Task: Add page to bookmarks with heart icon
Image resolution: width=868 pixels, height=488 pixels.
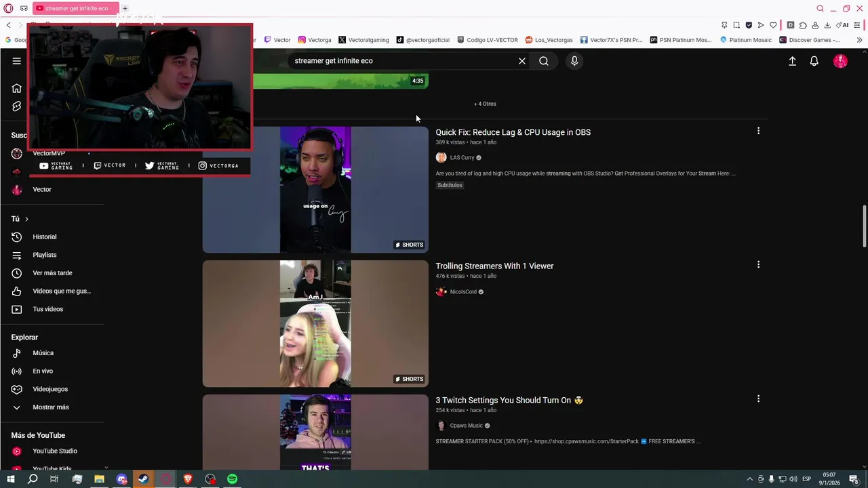Action: point(773,25)
